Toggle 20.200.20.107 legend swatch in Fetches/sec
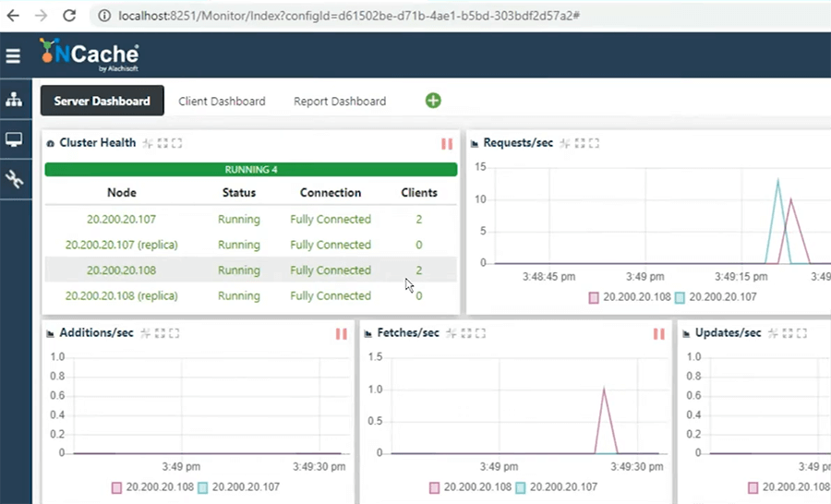Viewport: 831px width, 504px height. pyautogui.click(x=521, y=487)
